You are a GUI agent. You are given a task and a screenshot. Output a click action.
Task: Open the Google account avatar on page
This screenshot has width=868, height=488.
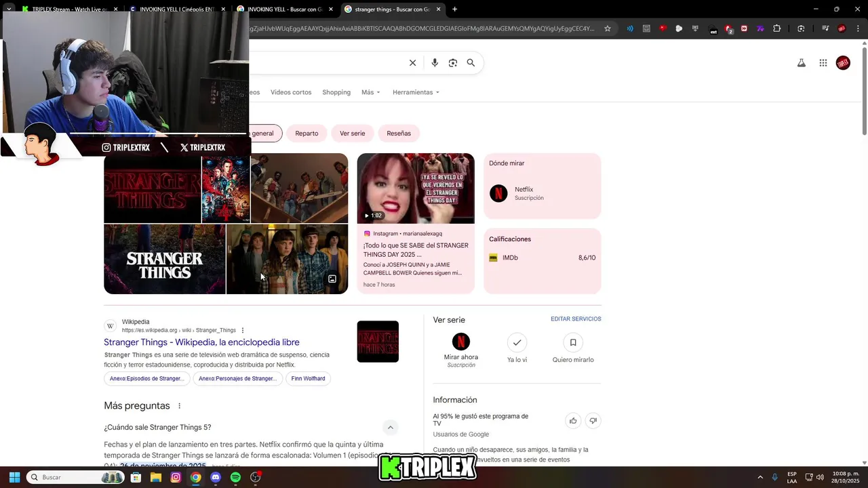point(843,63)
